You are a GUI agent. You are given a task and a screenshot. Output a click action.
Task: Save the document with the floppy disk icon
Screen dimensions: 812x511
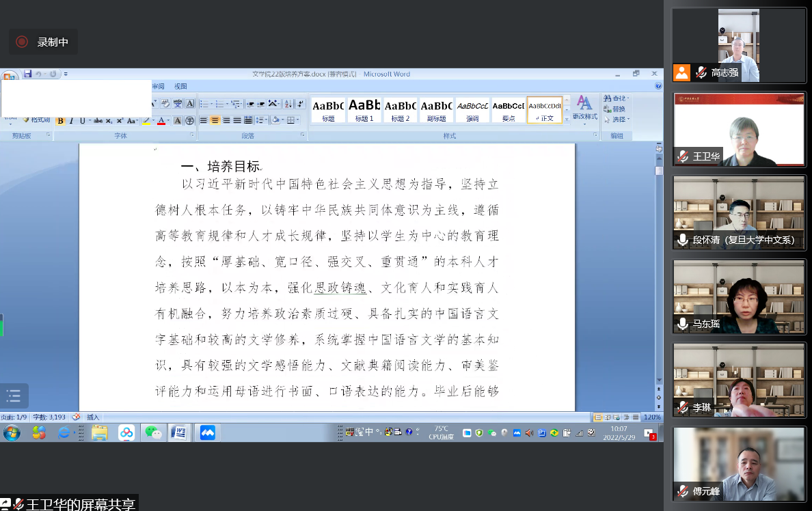[28, 74]
